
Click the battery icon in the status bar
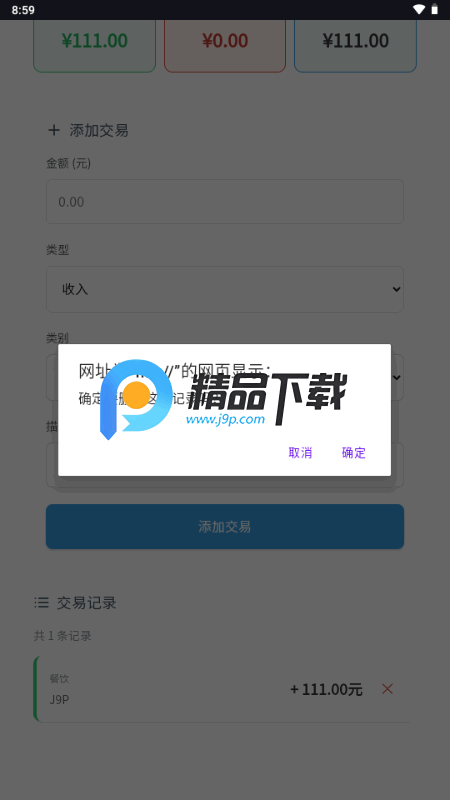[435, 9]
